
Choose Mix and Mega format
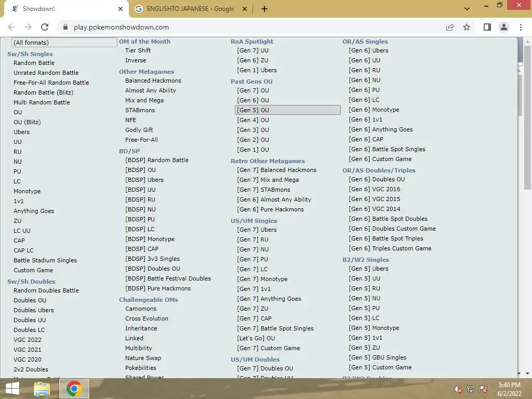[144, 100]
